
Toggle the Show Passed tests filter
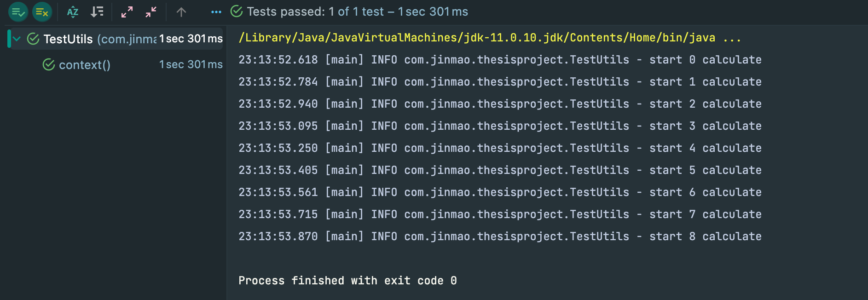pyautogui.click(x=18, y=12)
